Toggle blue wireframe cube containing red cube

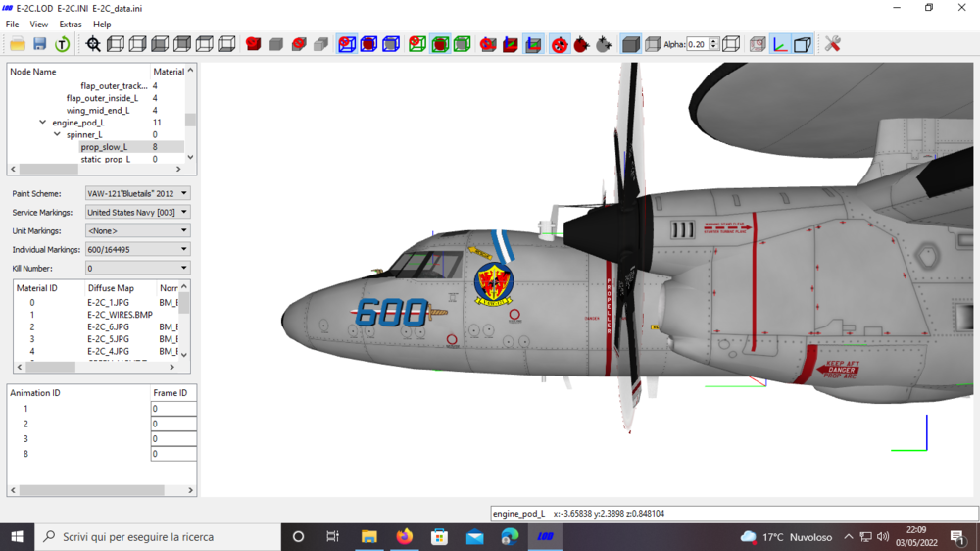point(368,44)
